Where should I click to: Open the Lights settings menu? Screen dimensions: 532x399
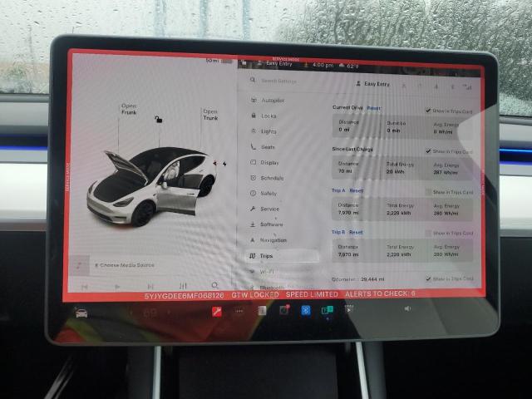(264, 131)
